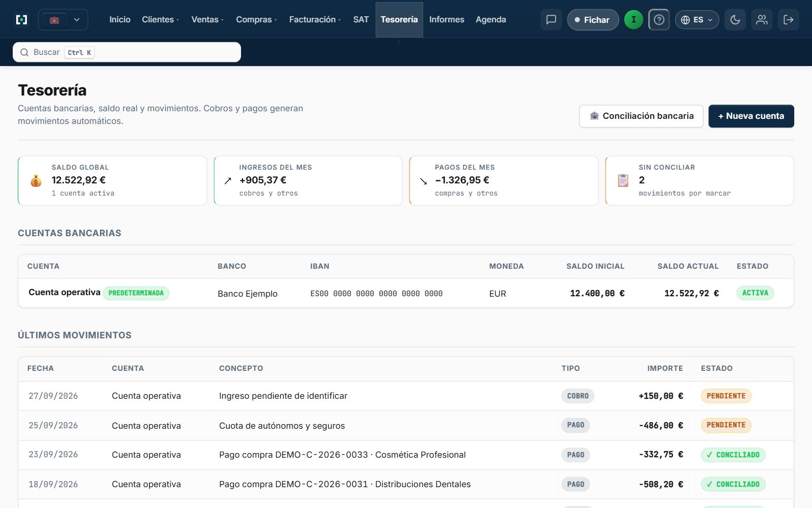This screenshot has height=508, width=812.
Task: Focus the Buscar search field
Action: [x=127, y=52]
